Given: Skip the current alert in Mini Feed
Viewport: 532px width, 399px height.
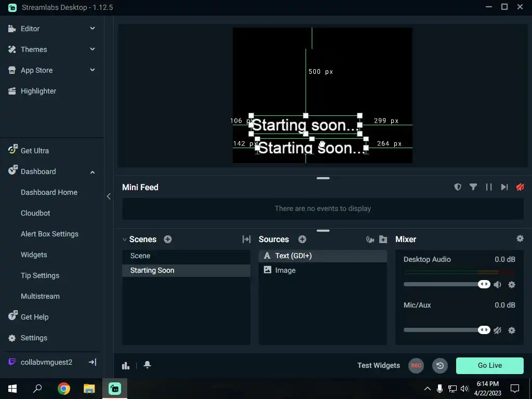Looking at the screenshot, I should point(504,187).
